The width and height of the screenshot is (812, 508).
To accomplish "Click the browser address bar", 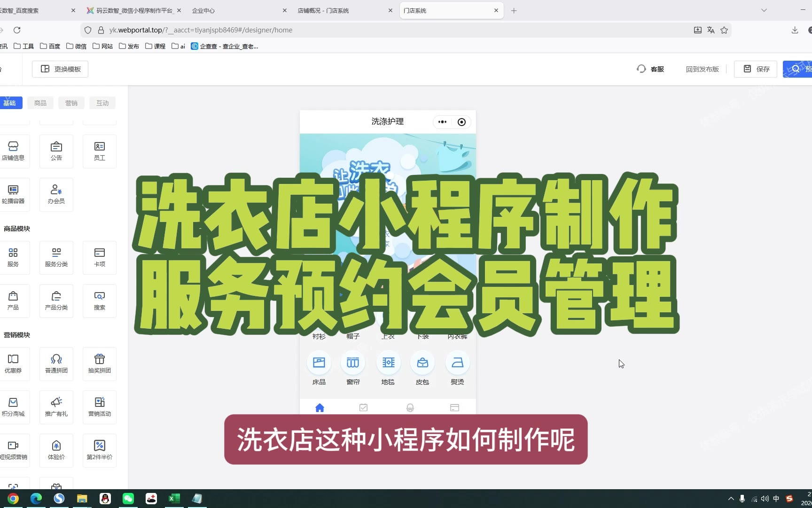I will click(x=376, y=30).
